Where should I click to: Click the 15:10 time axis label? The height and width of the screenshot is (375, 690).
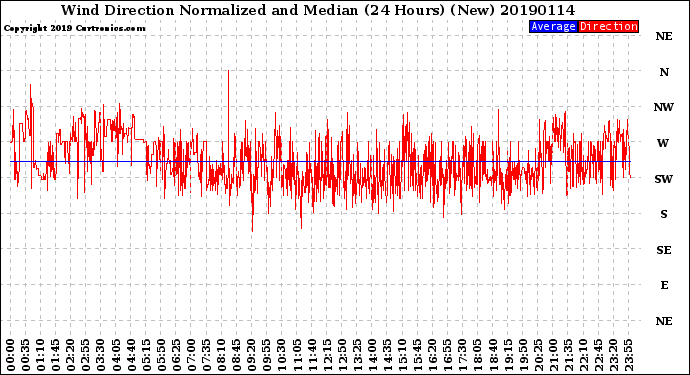point(402,355)
